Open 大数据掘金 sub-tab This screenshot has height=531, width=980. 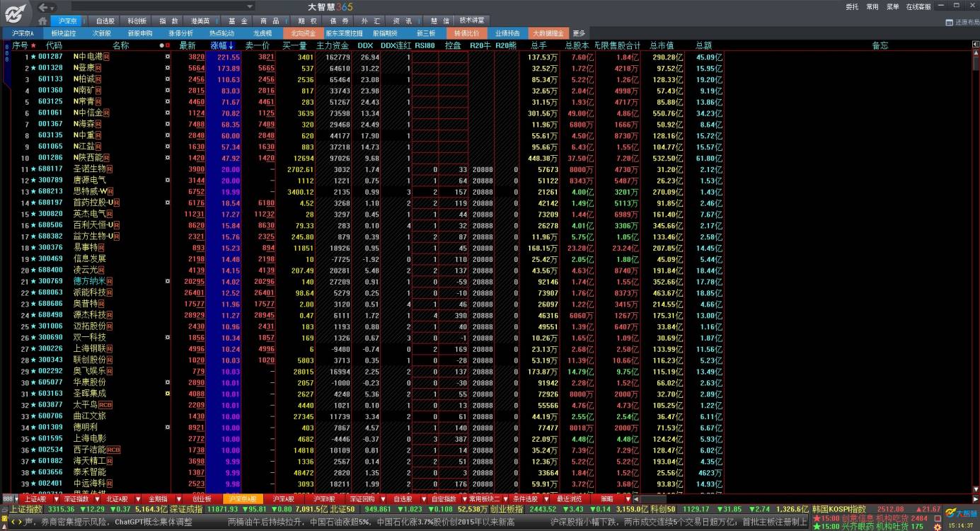pyautogui.click(x=548, y=33)
